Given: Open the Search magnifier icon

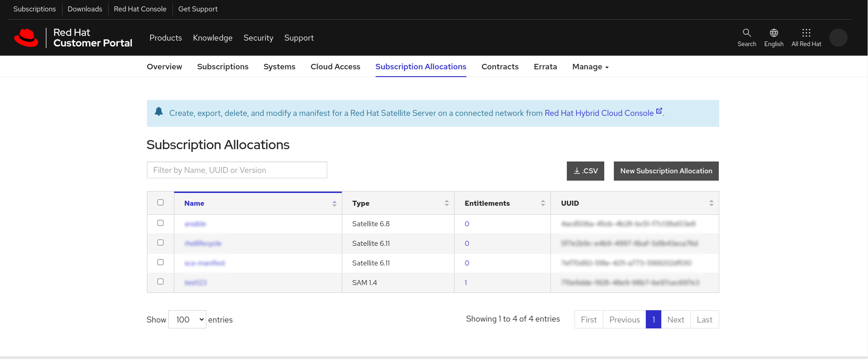Looking at the screenshot, I should pyautogui.click(x=747, y=33).
